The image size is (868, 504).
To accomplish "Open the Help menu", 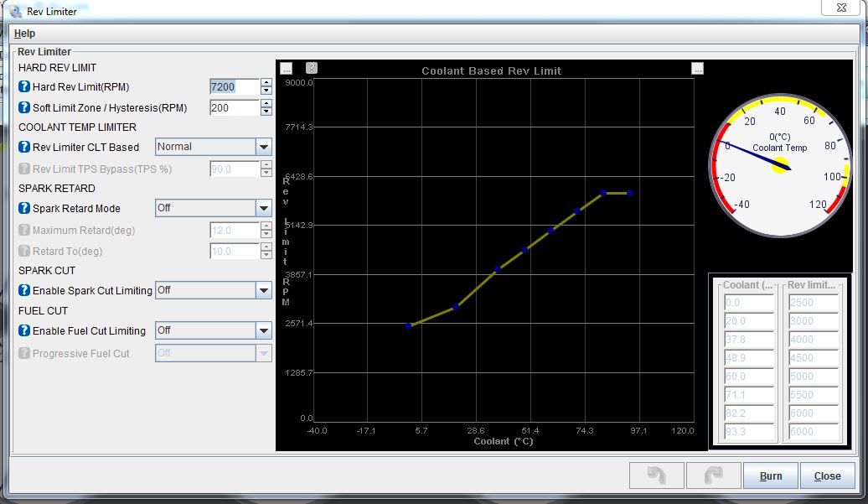I will pyautogui.click(x=25, y=34).
